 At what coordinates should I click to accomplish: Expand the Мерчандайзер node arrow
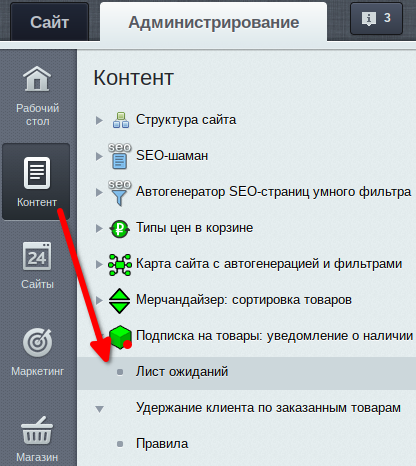tap(99, 300)
